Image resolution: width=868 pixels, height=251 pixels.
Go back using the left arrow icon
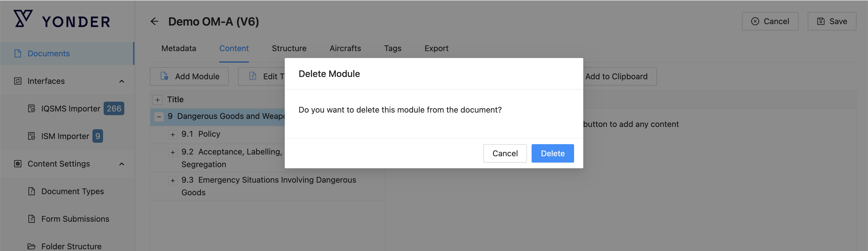(154, 22)
